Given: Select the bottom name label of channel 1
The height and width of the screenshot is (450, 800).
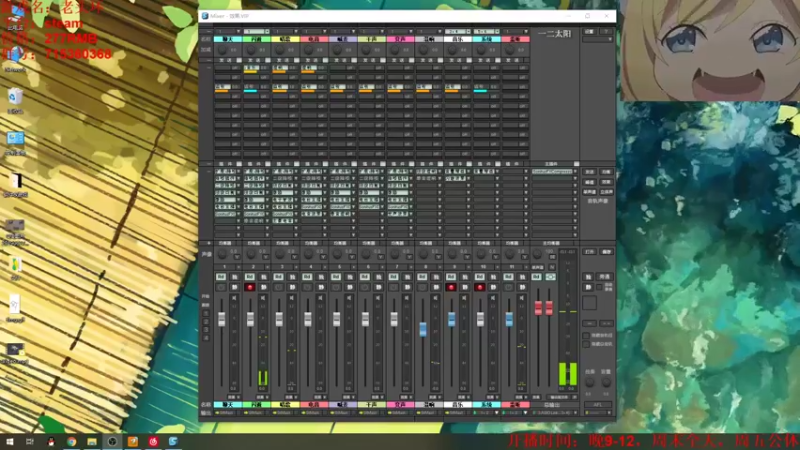Looking at the screenshot, I should 228,405.
